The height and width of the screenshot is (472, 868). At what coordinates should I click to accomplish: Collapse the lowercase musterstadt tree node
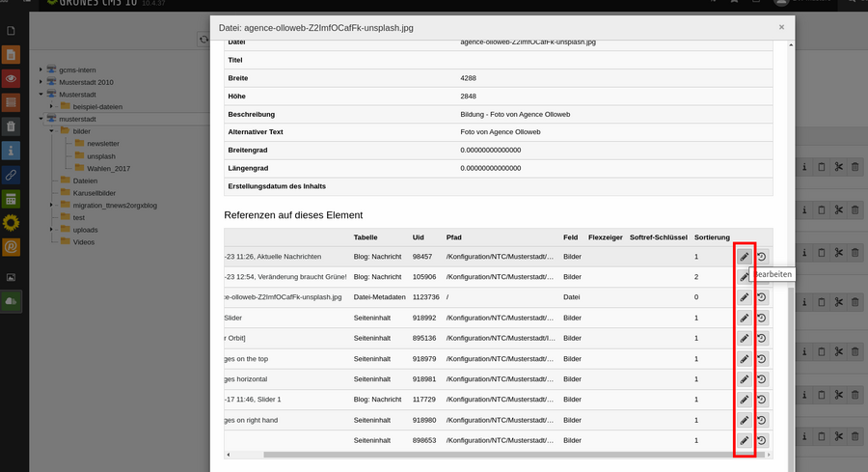(x=41, y=119)
